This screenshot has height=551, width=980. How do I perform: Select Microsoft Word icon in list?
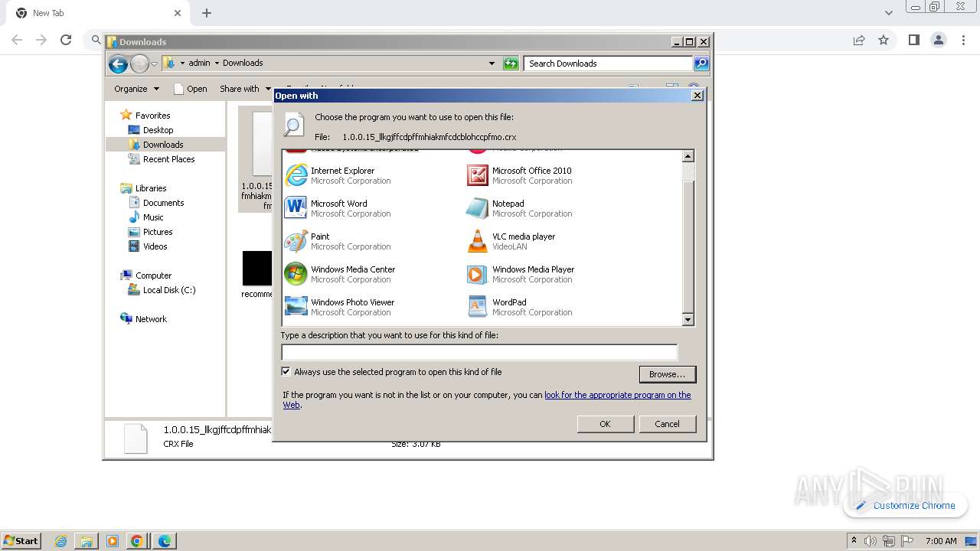(296, 208)
